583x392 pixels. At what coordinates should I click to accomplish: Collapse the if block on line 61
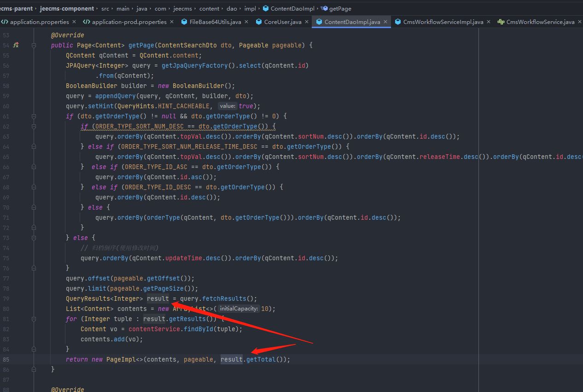[34, 116]
